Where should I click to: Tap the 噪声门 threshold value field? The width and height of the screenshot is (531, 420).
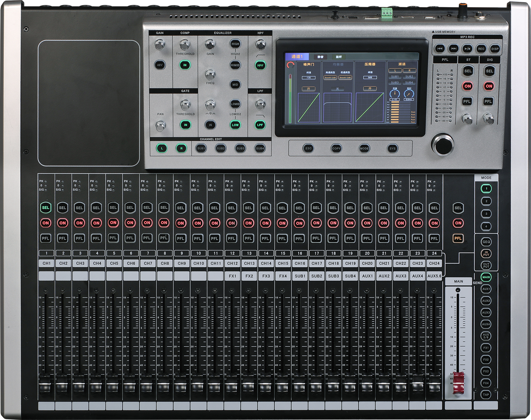pos(308,77)
